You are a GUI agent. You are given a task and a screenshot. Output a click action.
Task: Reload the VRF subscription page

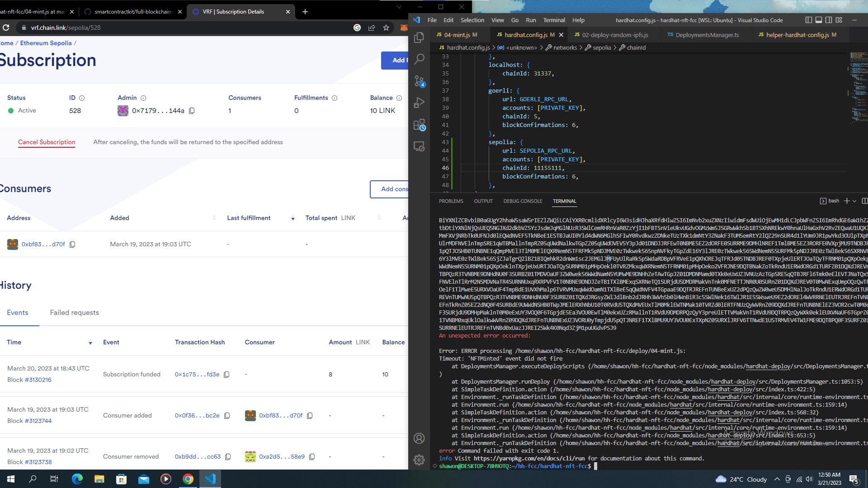pos(6,28)
